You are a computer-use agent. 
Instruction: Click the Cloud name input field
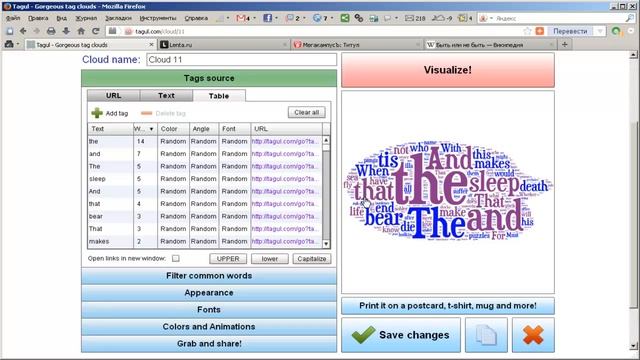click(x=241, y=60)
